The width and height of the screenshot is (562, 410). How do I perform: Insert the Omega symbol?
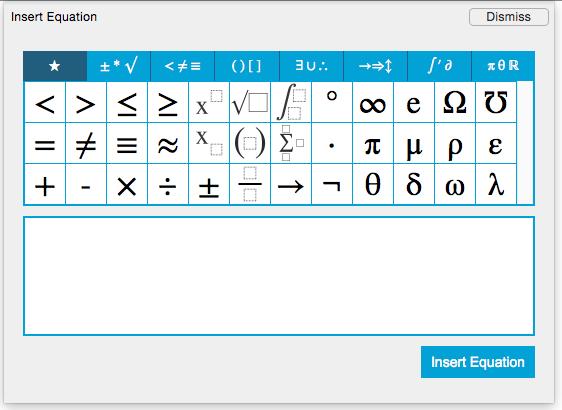pyautogui.click(x=455, y=102)
